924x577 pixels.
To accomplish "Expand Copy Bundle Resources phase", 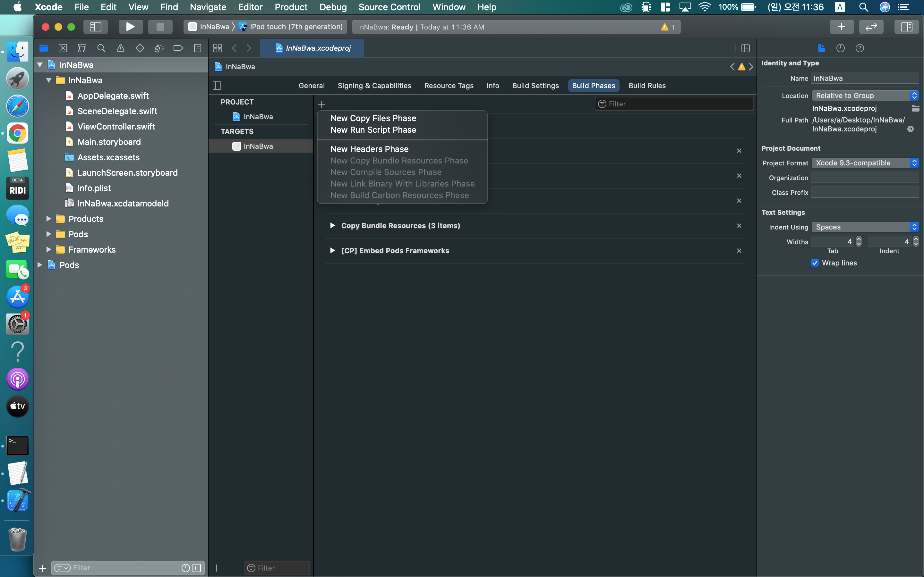I will pos(333,226).
